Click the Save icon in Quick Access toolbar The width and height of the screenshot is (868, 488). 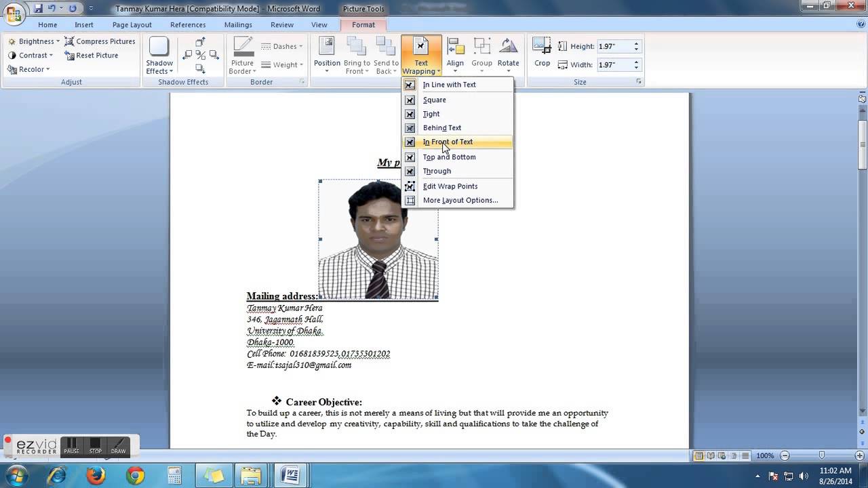pyautogui.click(x=38, y=9)
